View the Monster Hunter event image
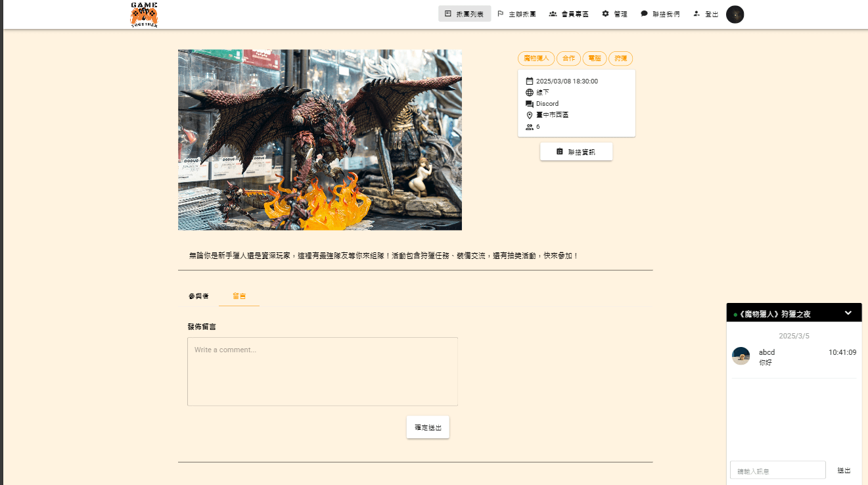Image resolution: width=868 pixels, height=485 pixels. (x=320, y=139)
